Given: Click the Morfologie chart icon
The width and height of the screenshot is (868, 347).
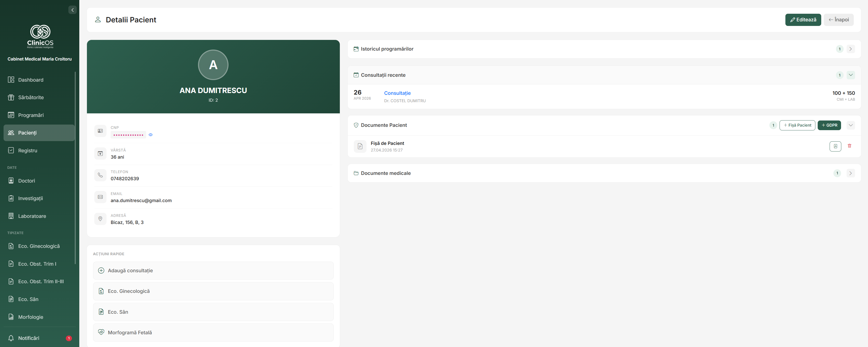Looking at the screenshot, I should (x=11, y=317).
